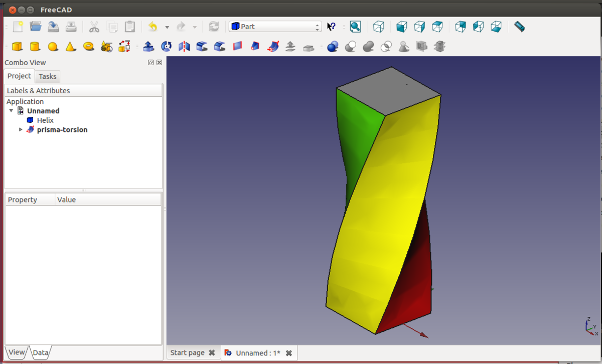Create a Cylinder primitive

35,47
